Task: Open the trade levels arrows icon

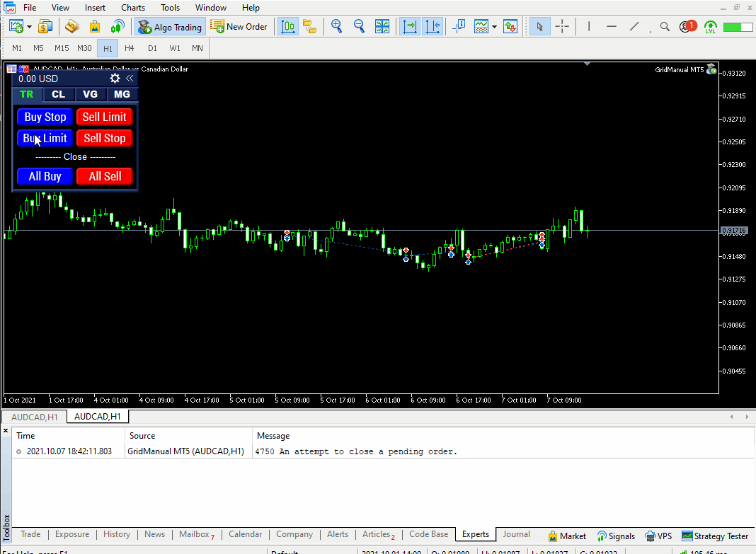Action: [510, 26]
